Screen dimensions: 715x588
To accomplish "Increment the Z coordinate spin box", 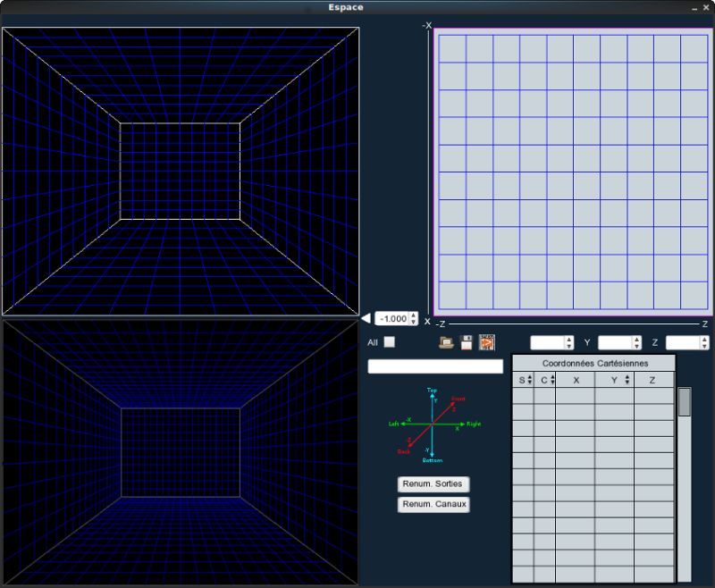I will [704, 340].
